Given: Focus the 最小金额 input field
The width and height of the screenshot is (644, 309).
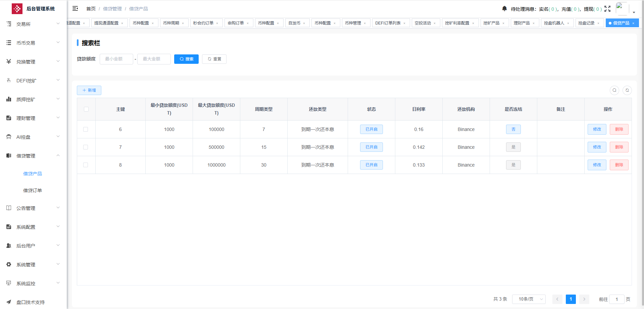Looking at the screenshot, I should tap(116, 59).
